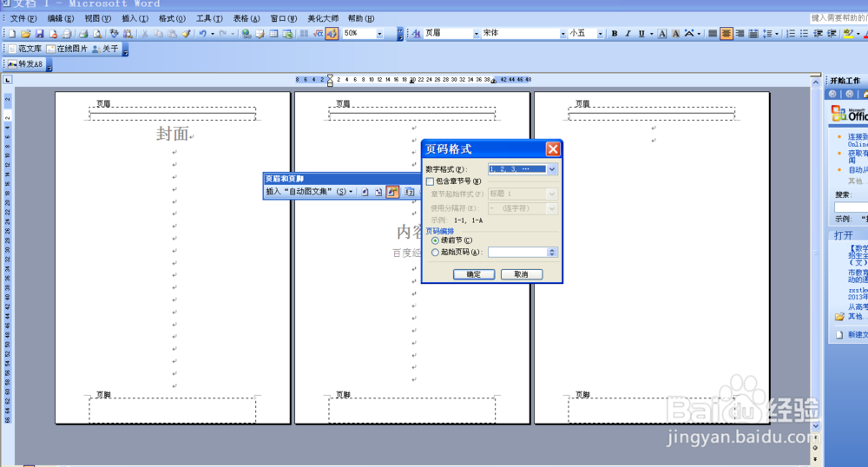Open the 插入“自动图文集” dropdown
Image resolution: width=868 pixels, height=467 pixels.
309,192
